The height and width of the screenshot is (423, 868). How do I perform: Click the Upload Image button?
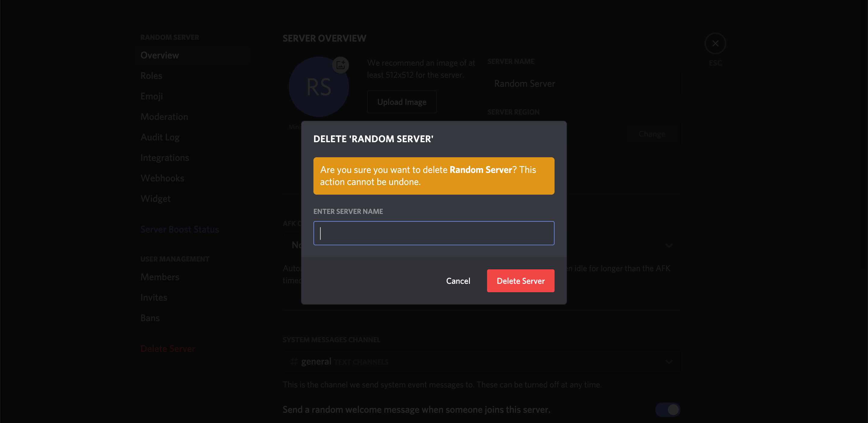click(x=402, y=102)
